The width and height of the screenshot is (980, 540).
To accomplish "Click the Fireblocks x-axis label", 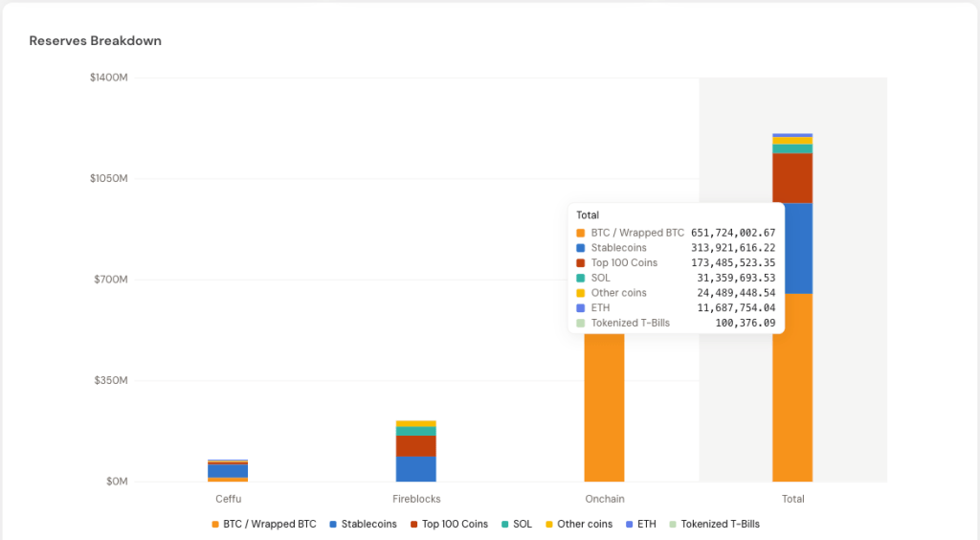I will pos(416,499).
